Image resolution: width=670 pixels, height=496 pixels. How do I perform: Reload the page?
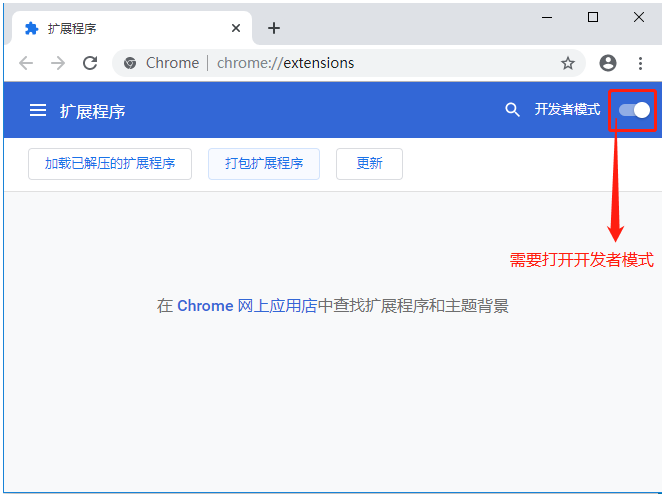tap(90, 63)
